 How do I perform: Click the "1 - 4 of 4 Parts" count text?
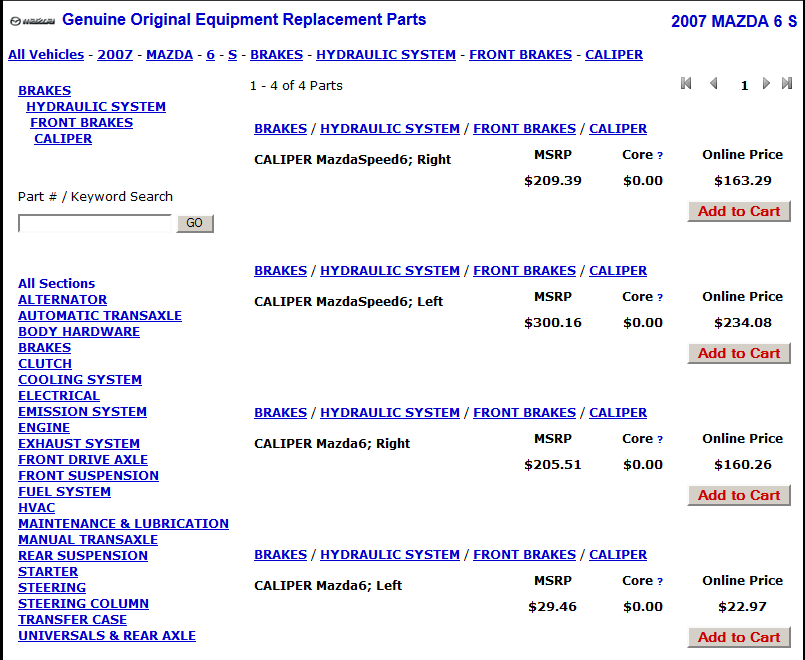(296, 86)
